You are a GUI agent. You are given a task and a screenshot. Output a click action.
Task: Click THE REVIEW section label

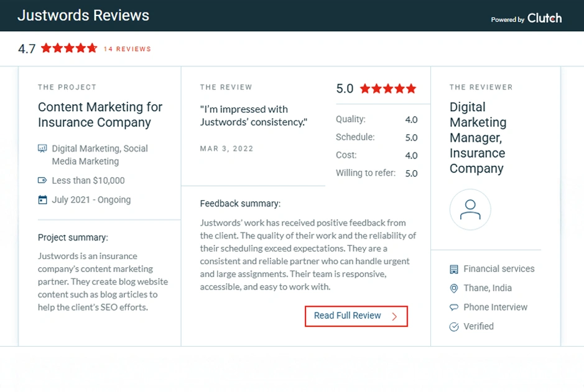click(x=226, y=87)
